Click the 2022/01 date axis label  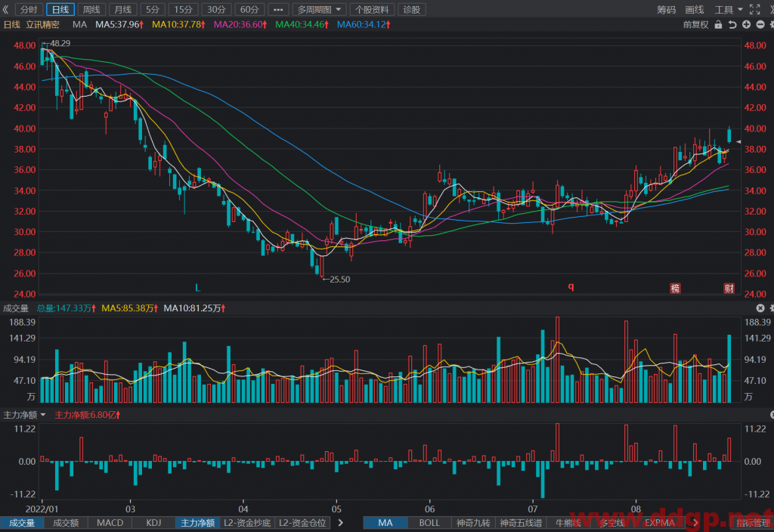42,509
